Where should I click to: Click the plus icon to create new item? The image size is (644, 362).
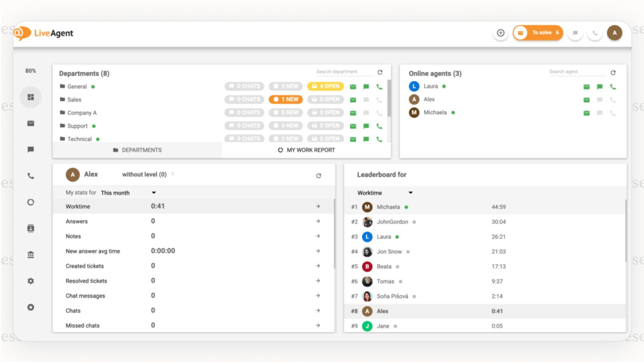[501, 33]
